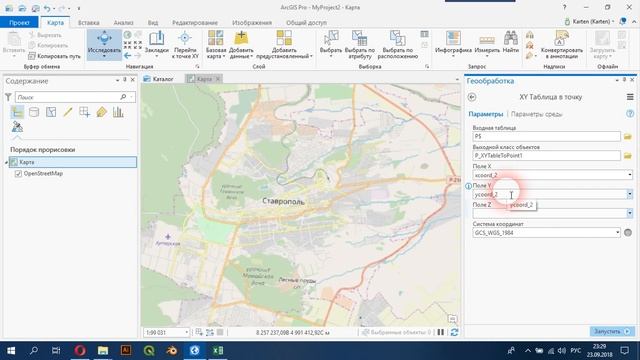Switch to the Каталог view tab

click(x=158, y=79)
